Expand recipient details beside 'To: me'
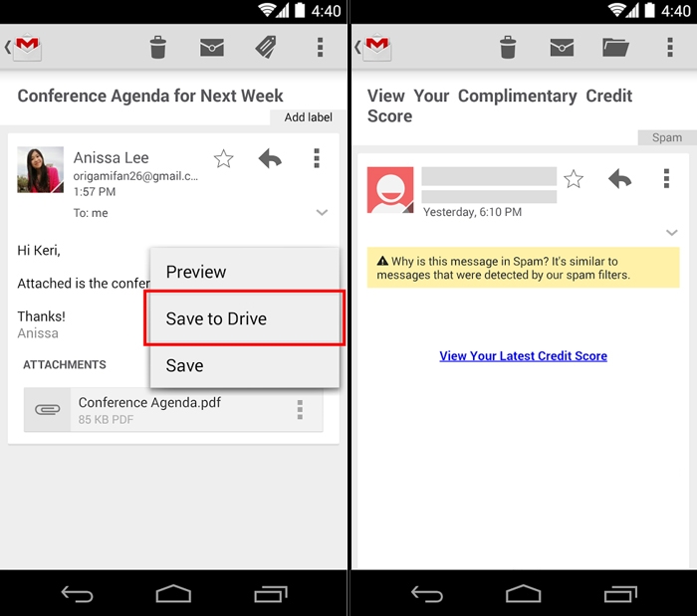This screenshot has height=616, width=697. point(322,212)
